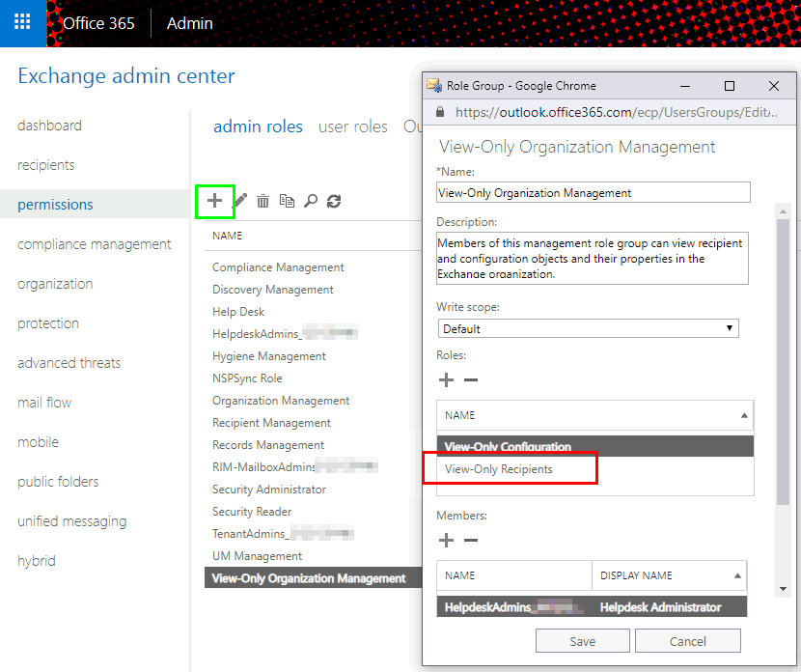801x672 pixels.
Task: Select View-Only Organization Management row in list
Action: tap(313, 578)
